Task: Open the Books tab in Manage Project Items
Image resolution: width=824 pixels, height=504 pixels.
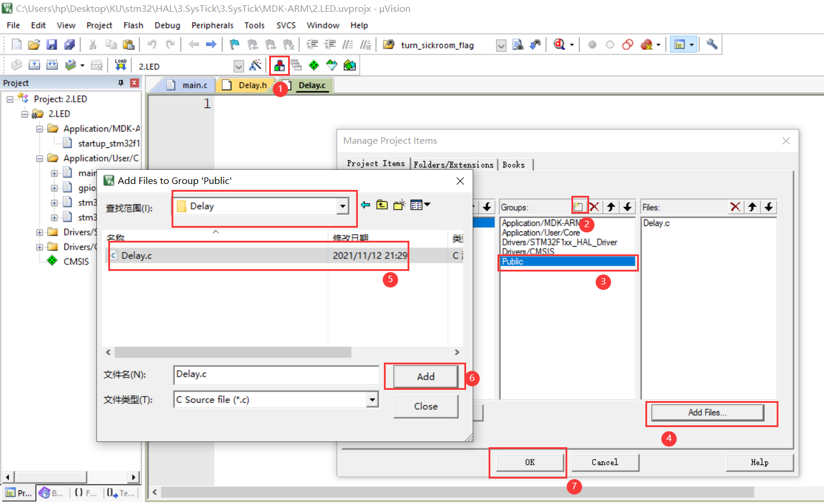Action: [x=513, y=164]
